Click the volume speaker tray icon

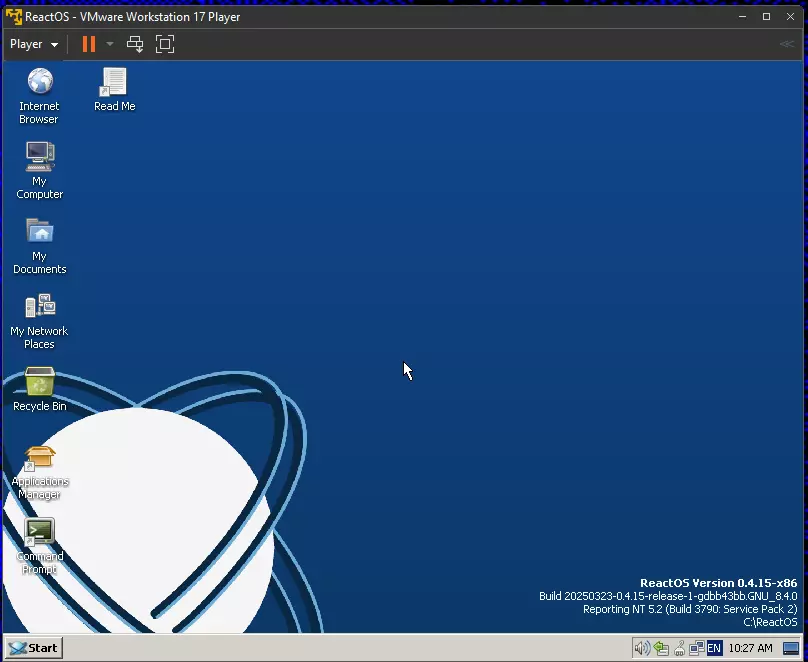[642, 648]
